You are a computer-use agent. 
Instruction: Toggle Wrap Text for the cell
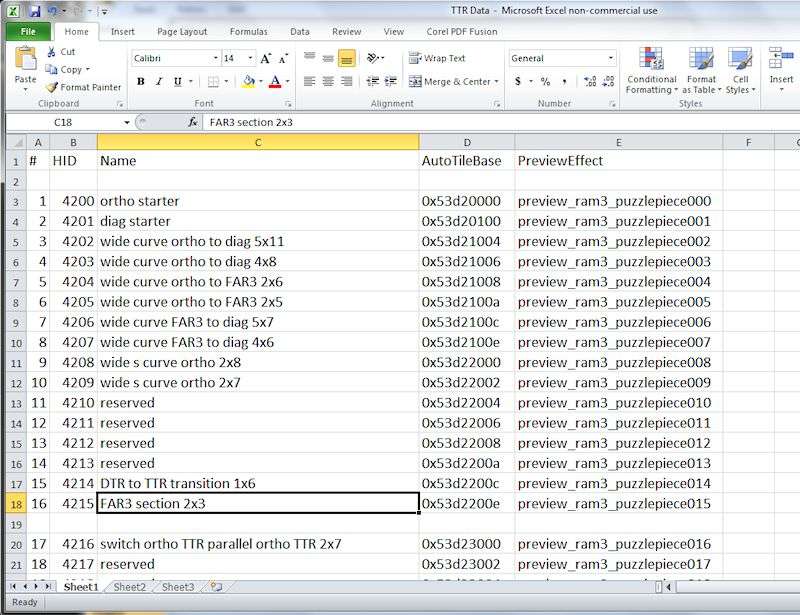pyautogui.click(x=437, y=59)
